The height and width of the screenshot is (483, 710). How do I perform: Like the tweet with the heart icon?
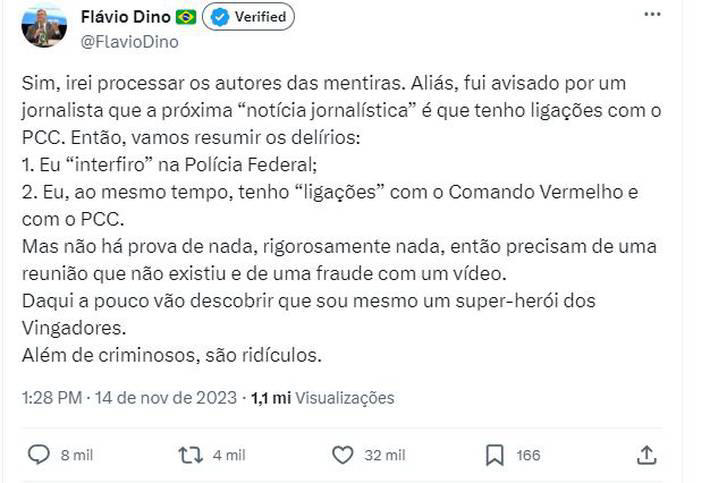click(x=342, y=455)
